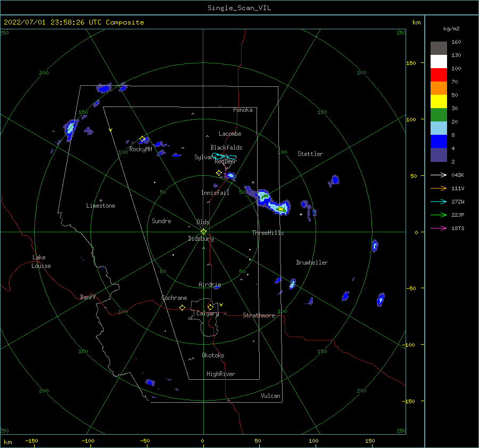This screenshot has height=448, width=479.
Task: Click yellow diamond marker near RockyMH
Action: (x=142, y=139)
